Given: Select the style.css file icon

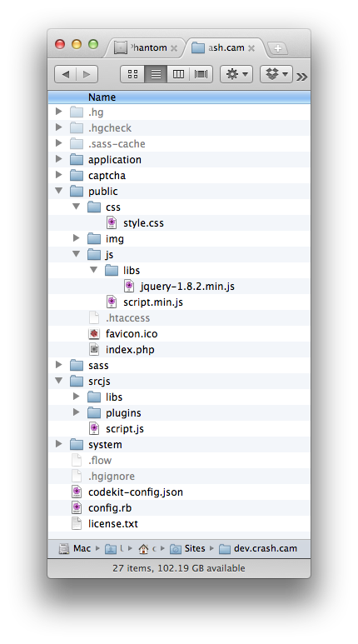Looking at the screenshot, I should click(112, 222).
